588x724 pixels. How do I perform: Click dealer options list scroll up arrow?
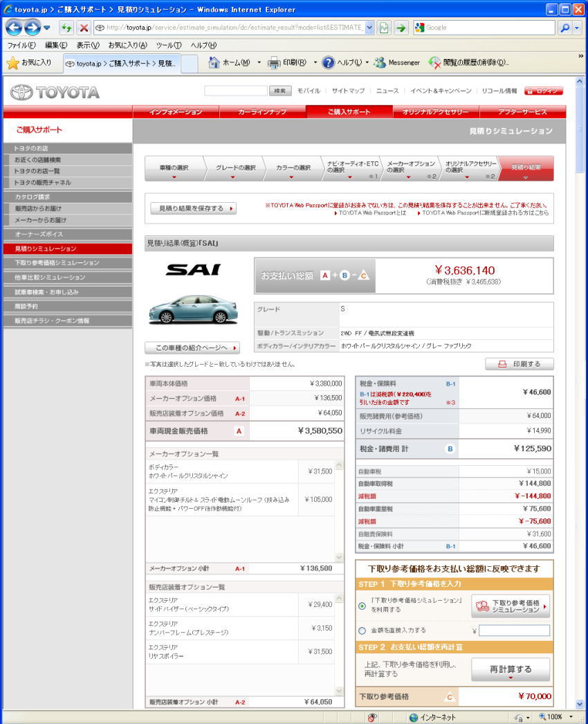339,599
